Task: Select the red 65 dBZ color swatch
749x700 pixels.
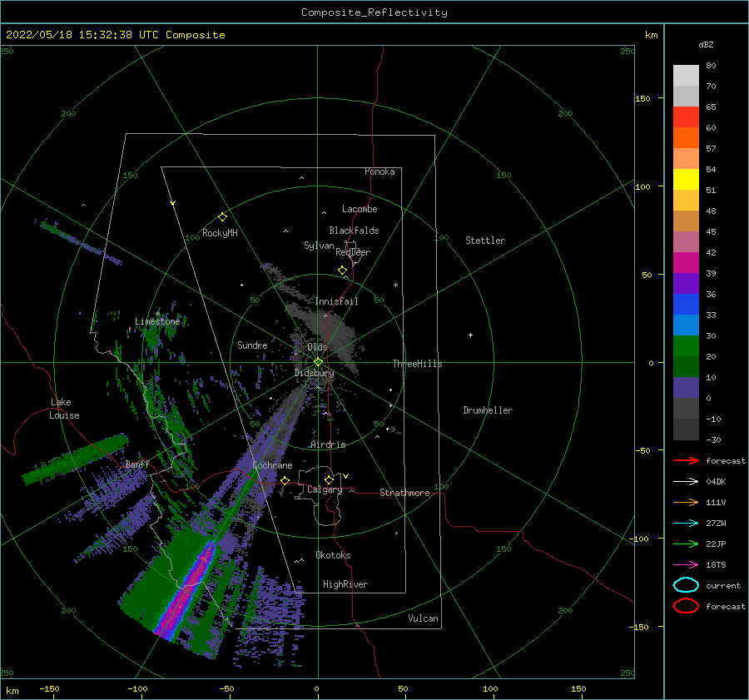Action: pos(686,117)
